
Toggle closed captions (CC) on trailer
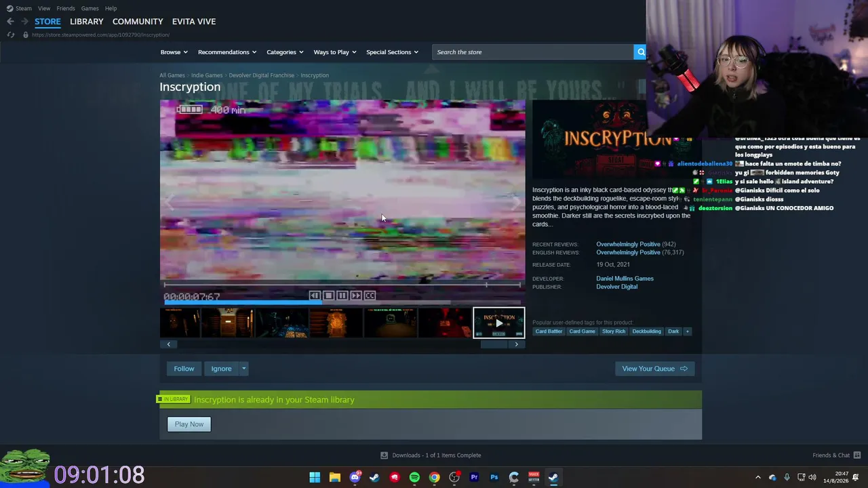coord(370,296)
